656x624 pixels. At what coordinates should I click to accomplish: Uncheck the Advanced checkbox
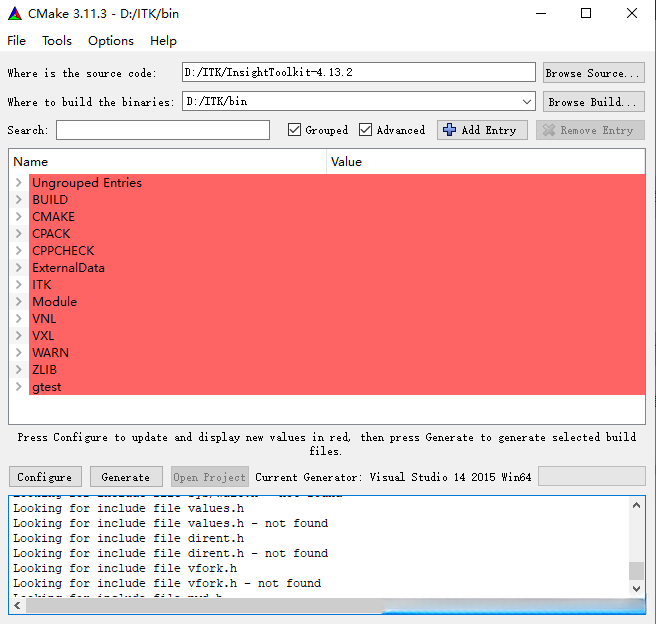click(365, 130)
